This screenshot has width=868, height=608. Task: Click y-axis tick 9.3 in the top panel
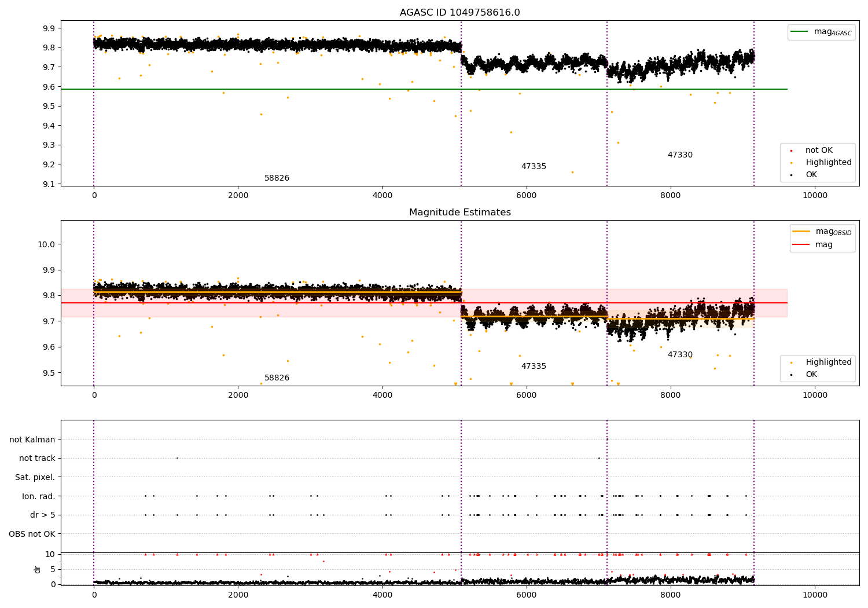click(x=49, y=145)
